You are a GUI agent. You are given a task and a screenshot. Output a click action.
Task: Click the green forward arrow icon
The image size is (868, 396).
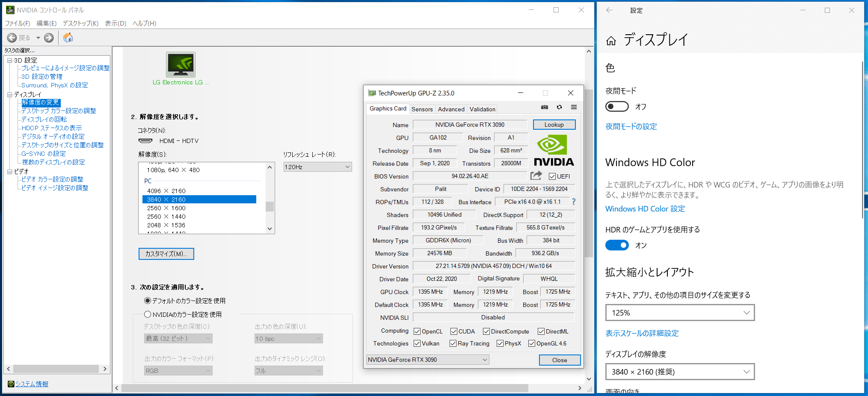coord(49,38)
